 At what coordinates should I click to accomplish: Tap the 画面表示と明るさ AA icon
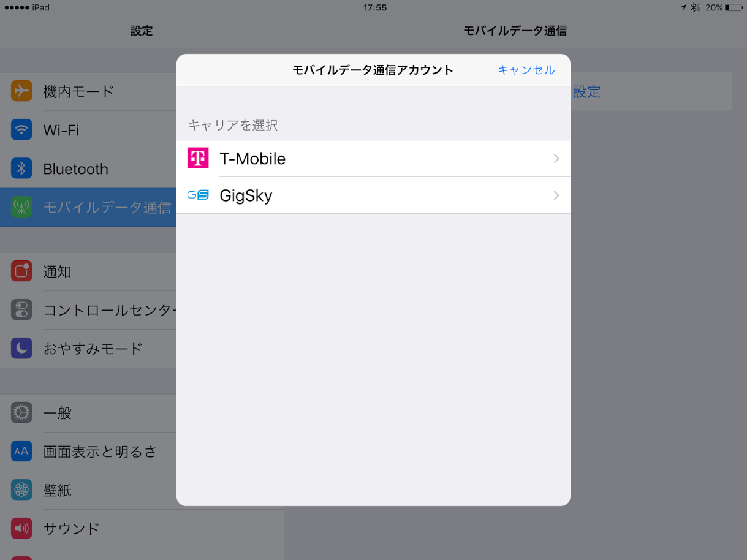[21, 452]
